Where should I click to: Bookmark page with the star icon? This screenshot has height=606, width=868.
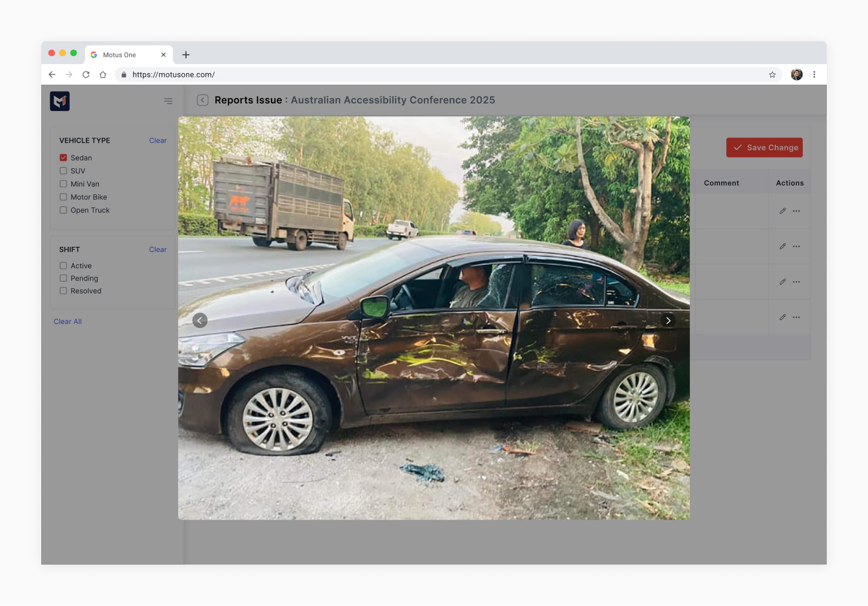pyautogui.click(x=772, y=75)
